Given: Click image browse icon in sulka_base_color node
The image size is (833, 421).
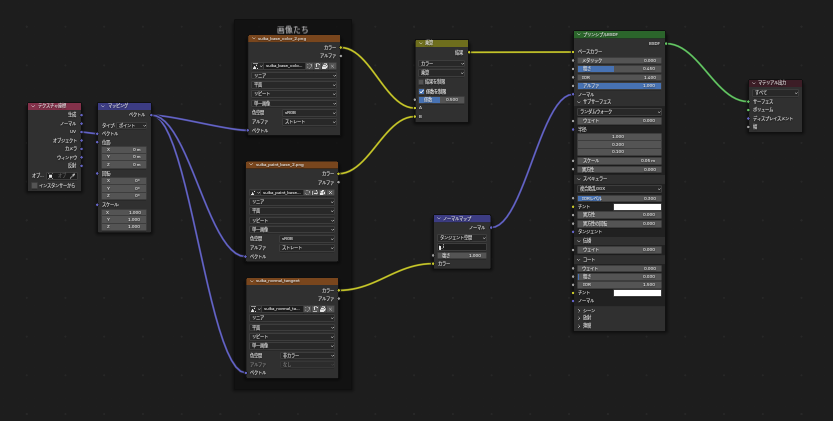Looking at the screenshot, I should 254,65.
